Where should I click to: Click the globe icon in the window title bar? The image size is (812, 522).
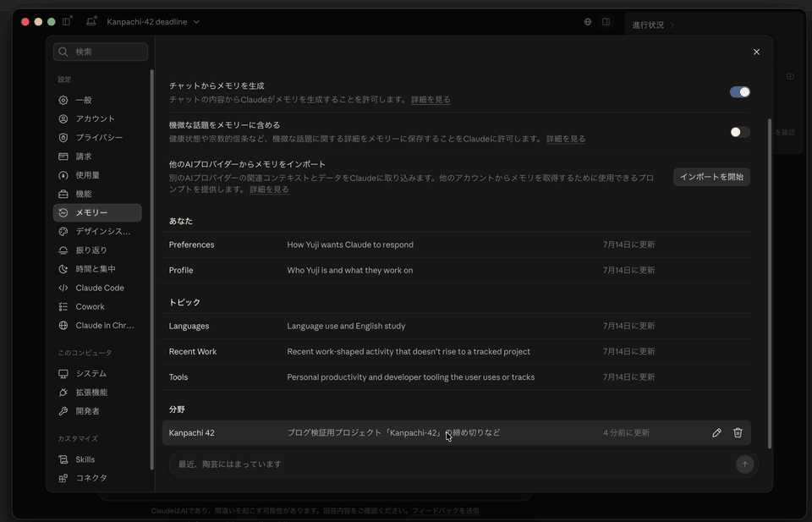(x=588, y=22)
